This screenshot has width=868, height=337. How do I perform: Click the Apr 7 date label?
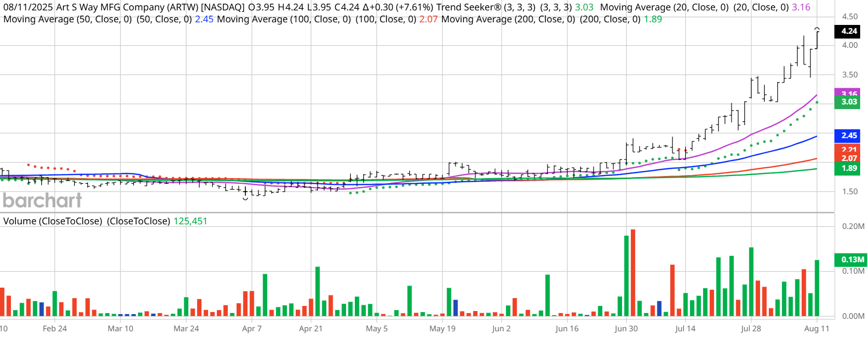point(252,329)
